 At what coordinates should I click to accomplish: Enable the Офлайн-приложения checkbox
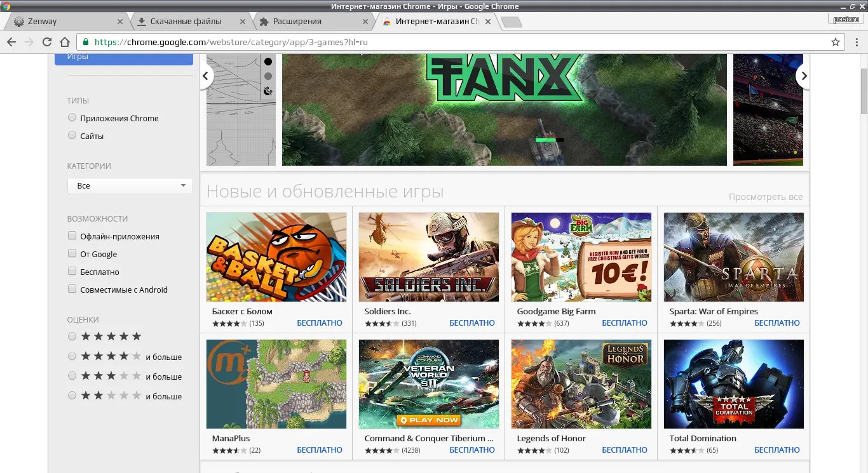pyautogui.click(x=72, y=236)
